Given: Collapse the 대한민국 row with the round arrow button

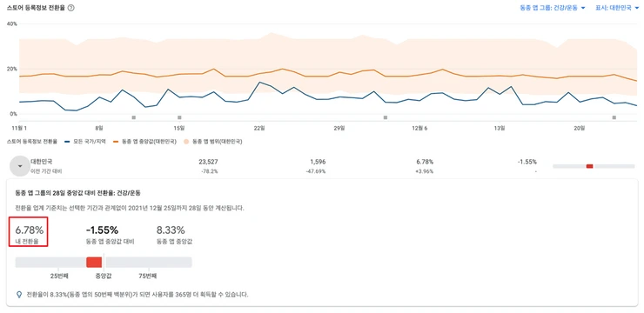Looking at the screenshot, I should coord(19,166).
